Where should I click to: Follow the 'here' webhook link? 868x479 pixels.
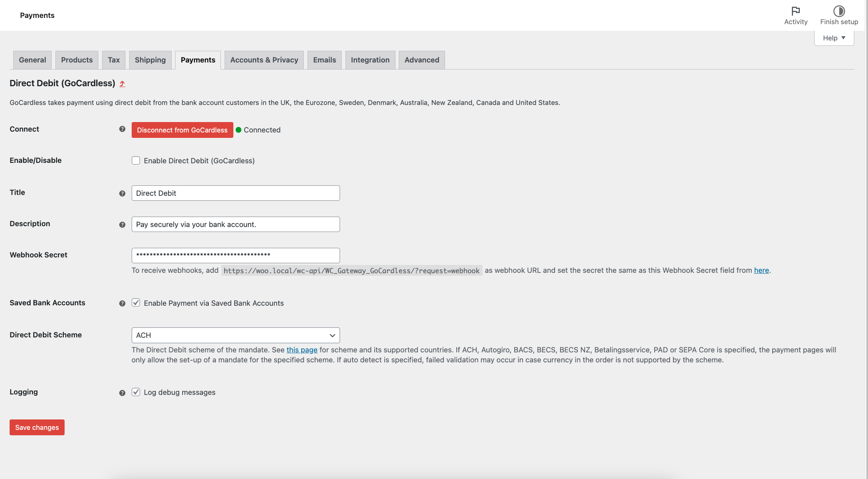pos(761,270)
